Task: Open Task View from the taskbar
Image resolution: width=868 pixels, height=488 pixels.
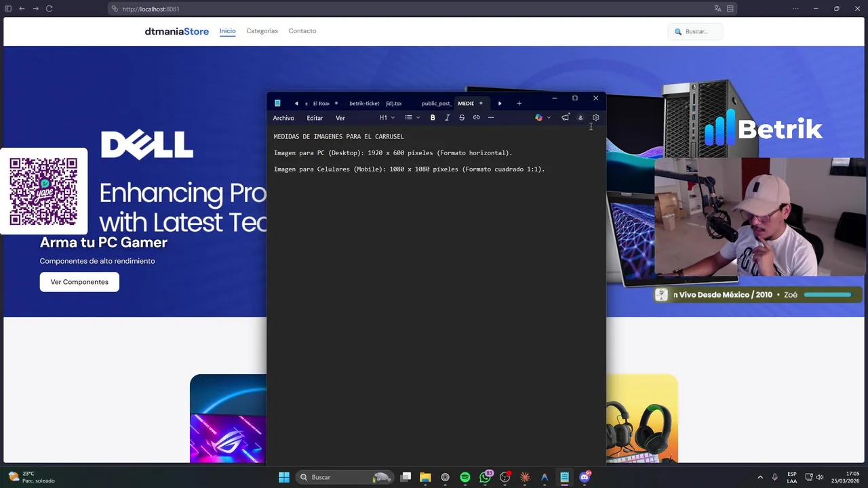Action: [406, 477]
